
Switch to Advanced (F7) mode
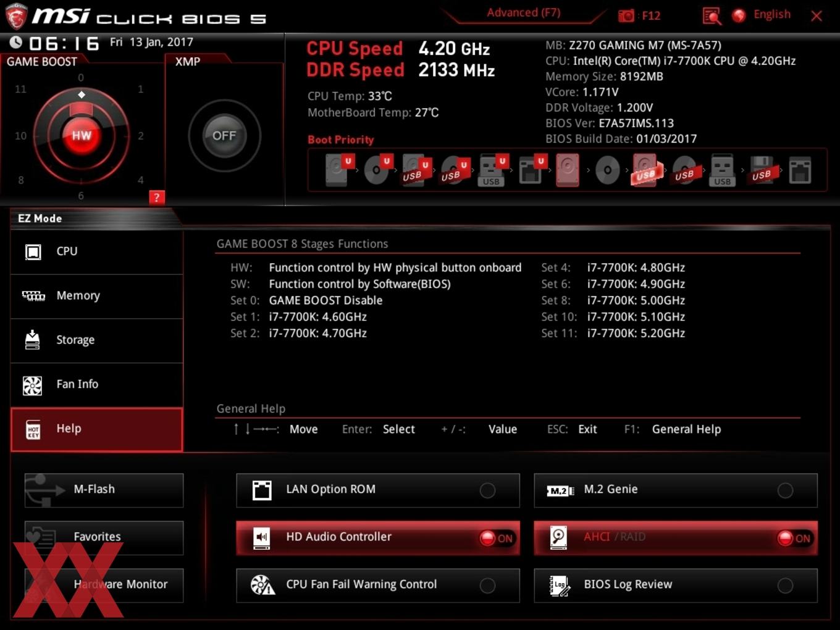(523, 12)
